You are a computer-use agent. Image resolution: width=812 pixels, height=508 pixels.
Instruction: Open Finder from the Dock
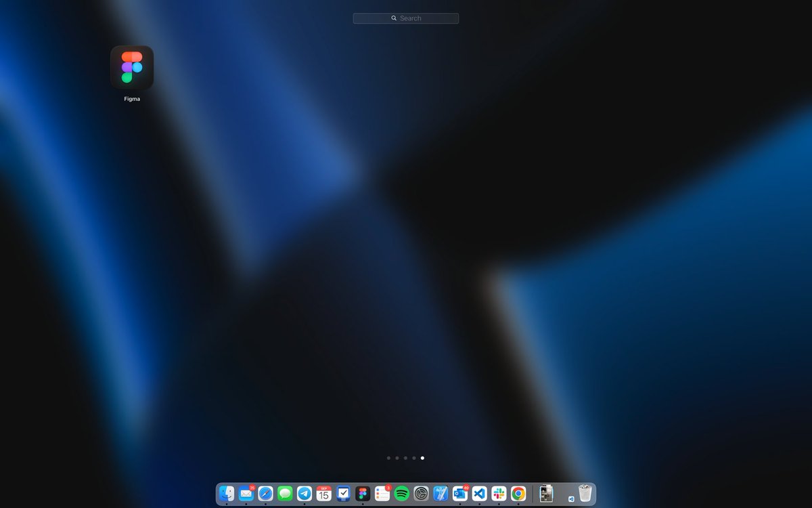point(226,493)
